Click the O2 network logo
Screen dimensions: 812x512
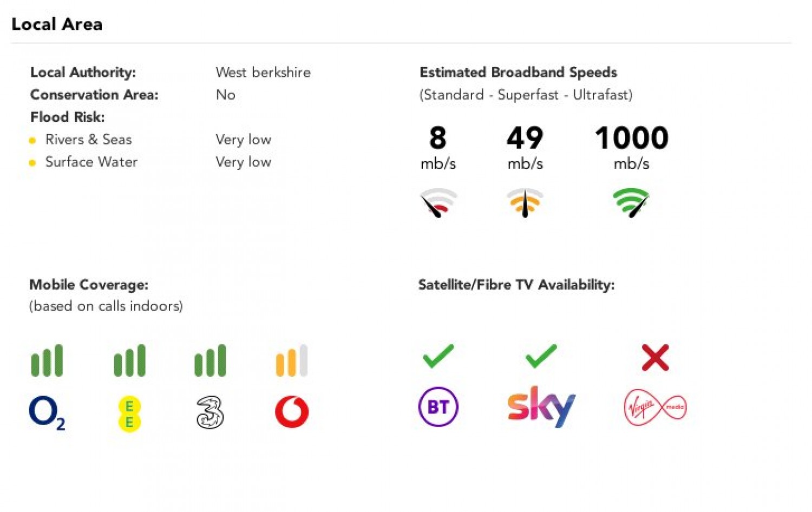click(47, 413)
